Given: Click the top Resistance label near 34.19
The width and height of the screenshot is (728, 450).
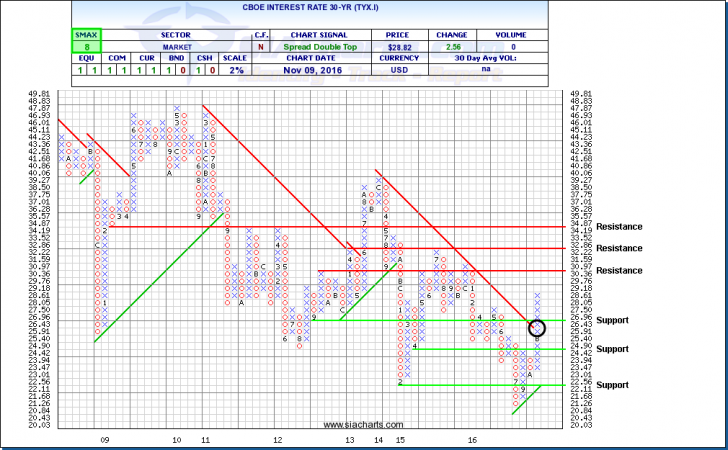Looking at the screenshot, I should tap(618, 228).
